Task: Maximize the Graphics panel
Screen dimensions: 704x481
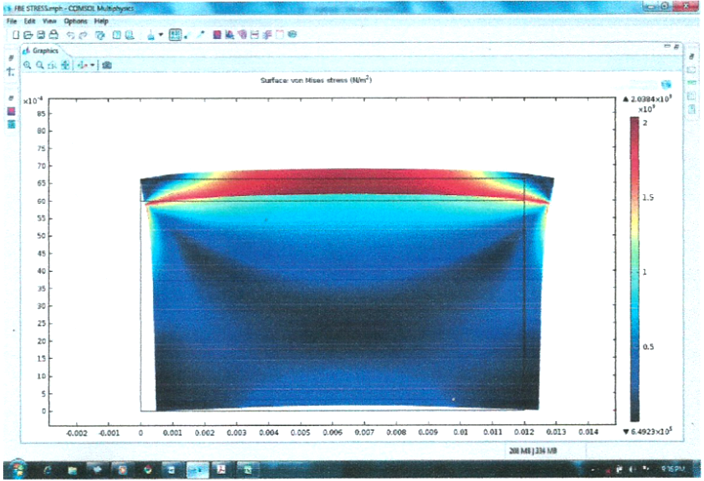Action: 676,47
